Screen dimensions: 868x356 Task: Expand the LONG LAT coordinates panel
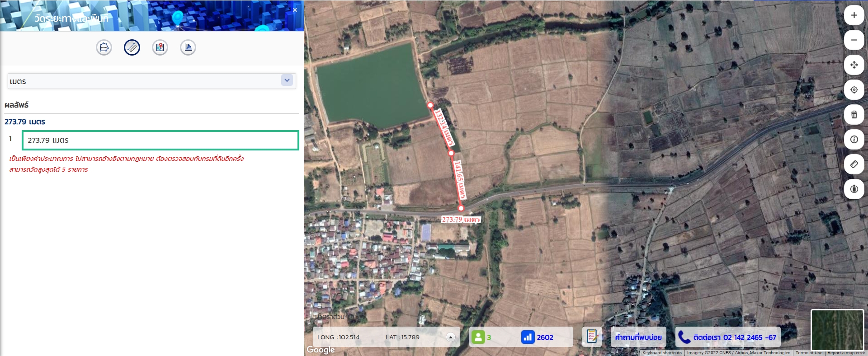[x=450, y=337]
